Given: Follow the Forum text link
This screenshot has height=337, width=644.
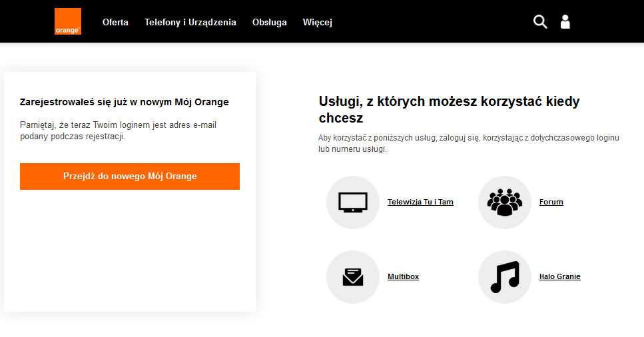Looking at the screenshot, I should (551, 202).
